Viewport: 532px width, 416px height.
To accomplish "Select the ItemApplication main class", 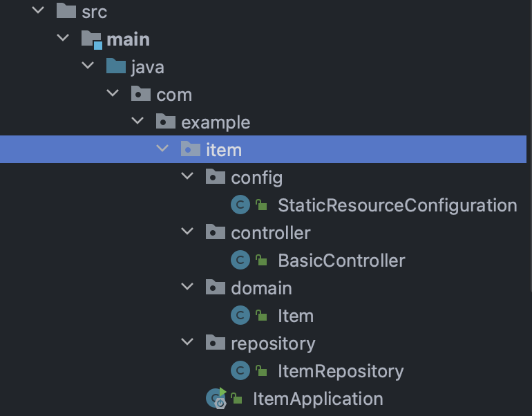I will pyautogui.click(x=318, y=399).
